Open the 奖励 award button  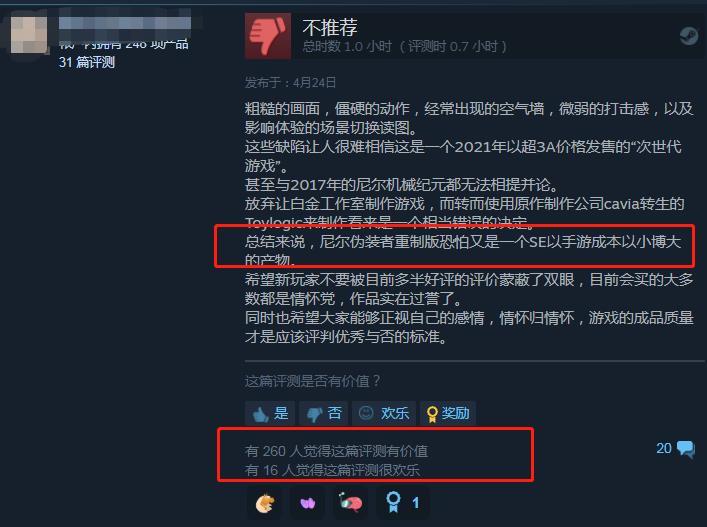[x=447, y=413]
